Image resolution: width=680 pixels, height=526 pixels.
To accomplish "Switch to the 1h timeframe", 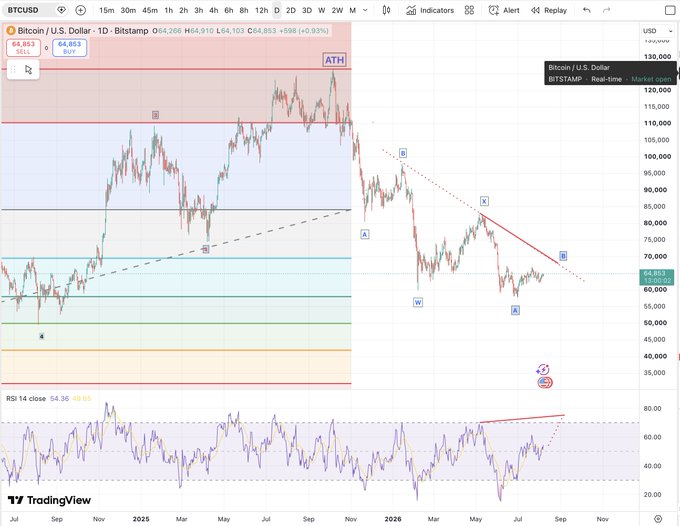I will (169, 10).
